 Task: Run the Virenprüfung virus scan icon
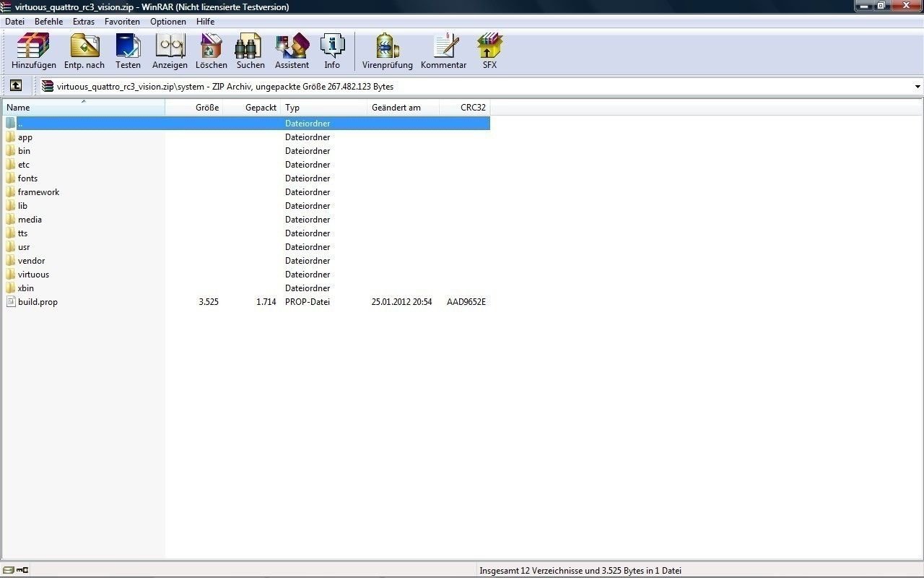388,46
